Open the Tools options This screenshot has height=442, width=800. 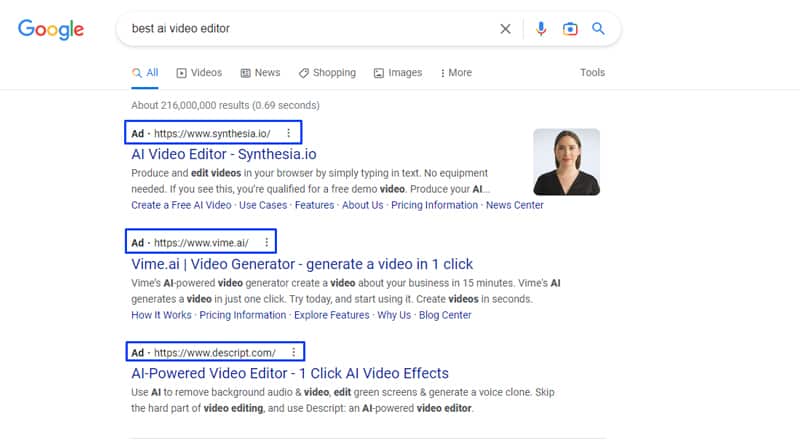592,73
